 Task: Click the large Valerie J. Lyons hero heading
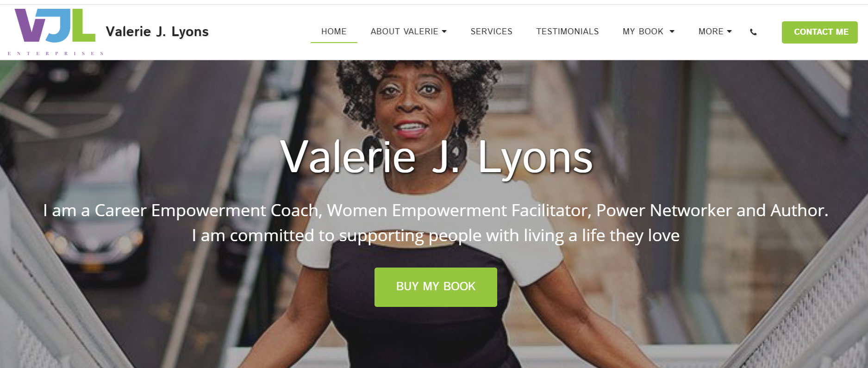(x=436, y=158)
